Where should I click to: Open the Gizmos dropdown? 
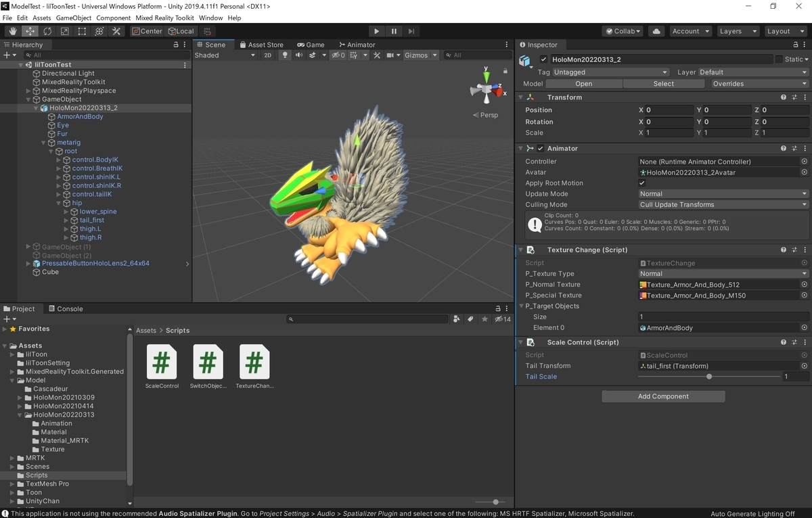pos(420,55)
